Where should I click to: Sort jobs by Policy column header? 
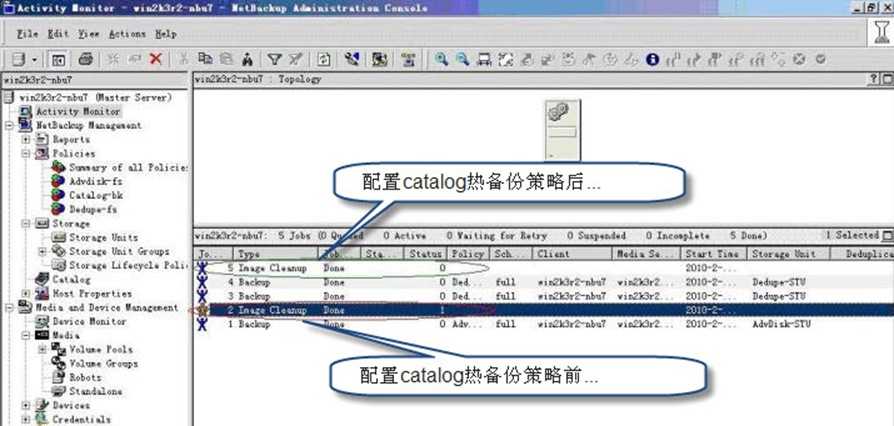click(468, 254)
